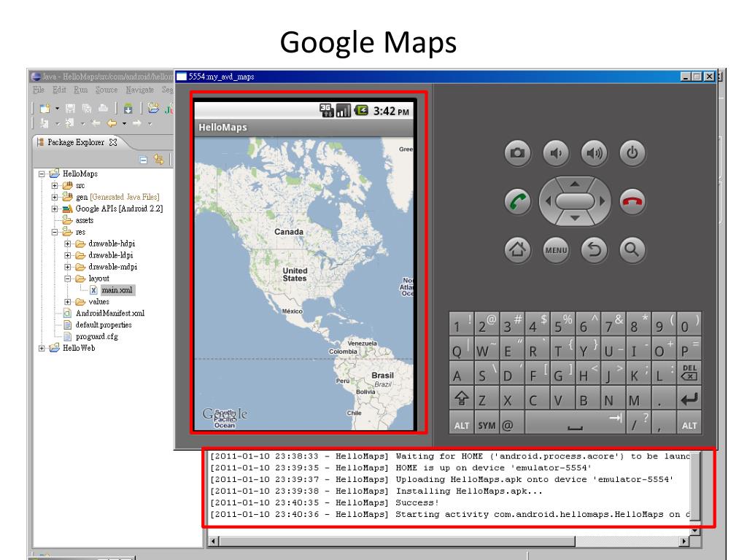Open the File menu in Eclipse

point(39,90)
